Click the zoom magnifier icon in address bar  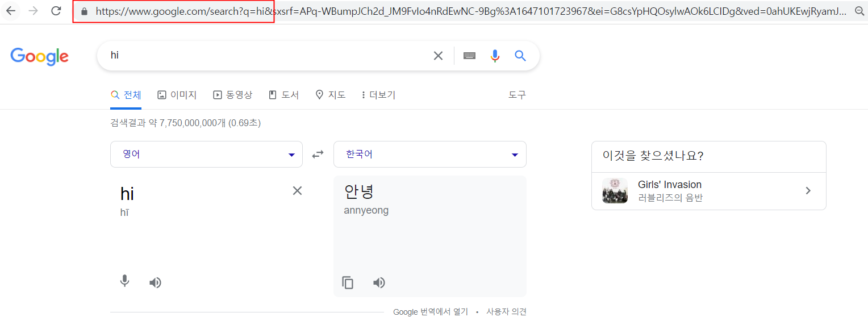point(859,11)
